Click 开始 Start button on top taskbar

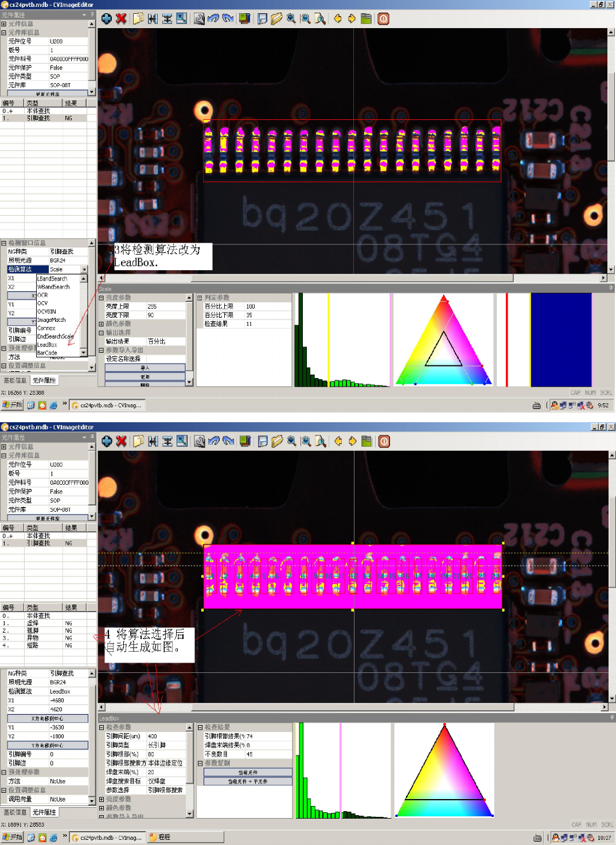pos(12,405)
